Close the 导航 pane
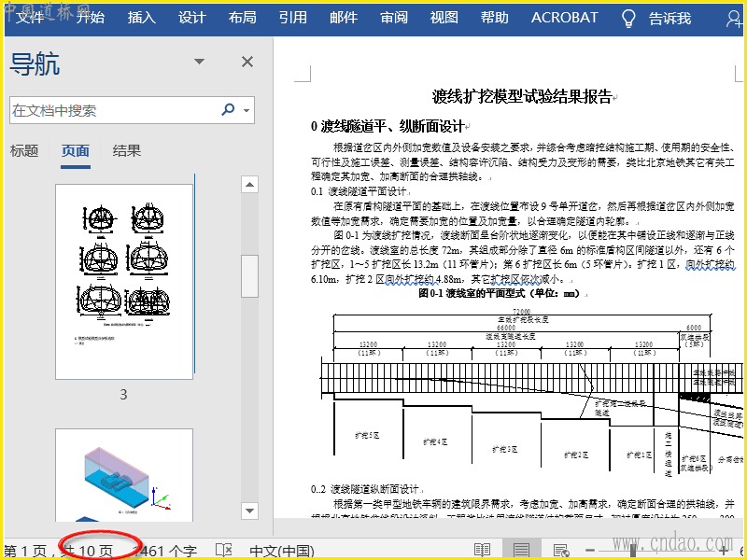 tap(247, 62)
